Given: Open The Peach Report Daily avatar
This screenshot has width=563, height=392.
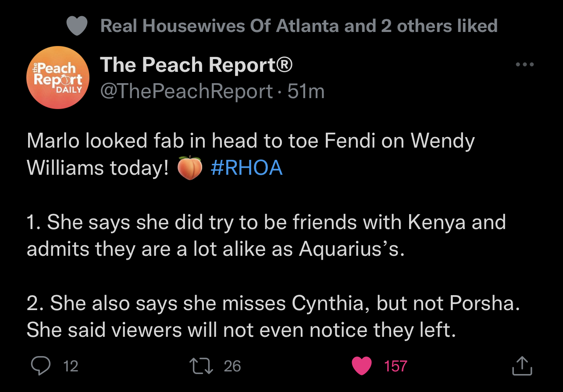Looking at the screenshot, I should tap(58, 77).
